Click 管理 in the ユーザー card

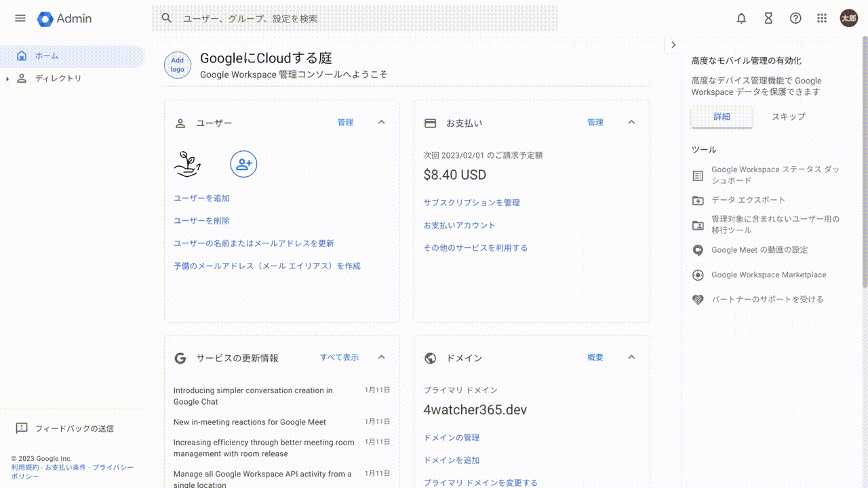345,123
